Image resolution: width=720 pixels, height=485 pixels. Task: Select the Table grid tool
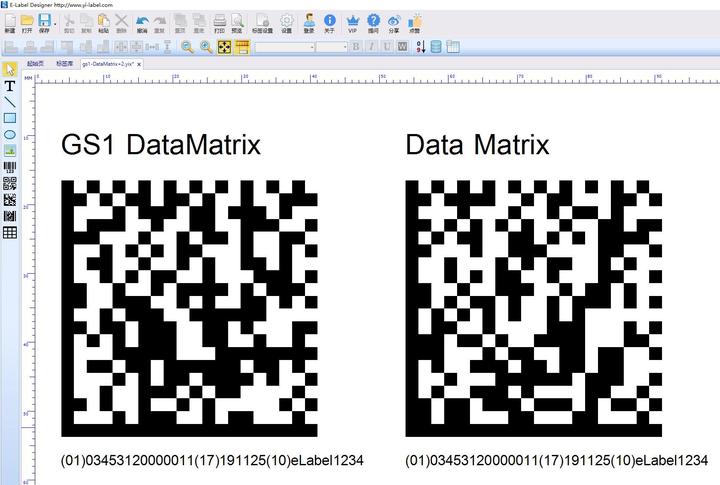(x=10, y=232)
